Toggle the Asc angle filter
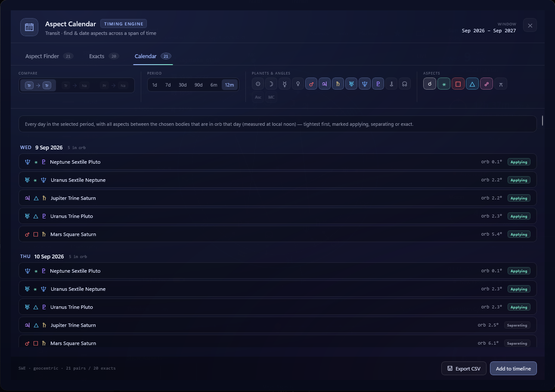555x392 pixels. point(258,97)
